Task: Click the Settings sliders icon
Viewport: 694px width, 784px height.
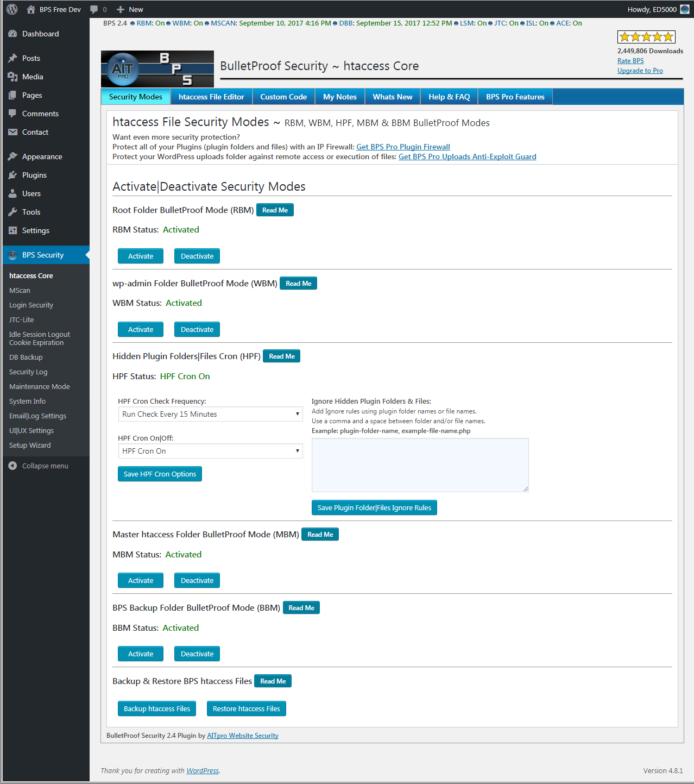Action: coord(12,230)
